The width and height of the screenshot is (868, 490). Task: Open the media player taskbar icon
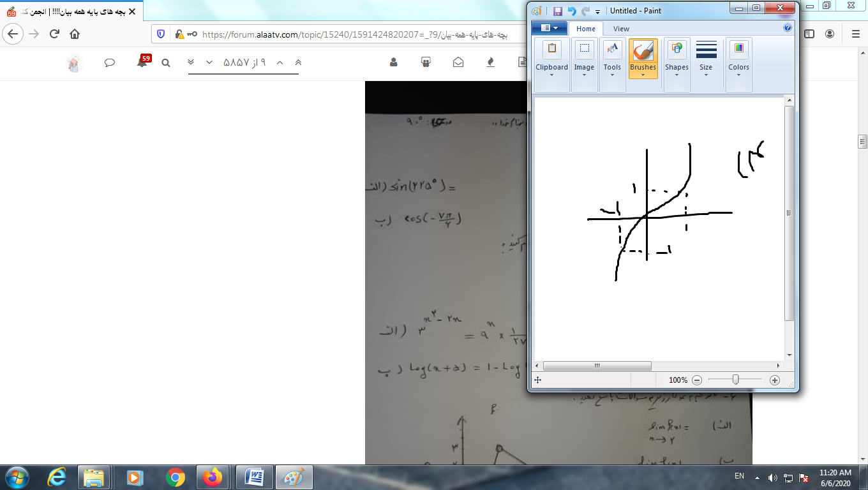pos(134,477)
